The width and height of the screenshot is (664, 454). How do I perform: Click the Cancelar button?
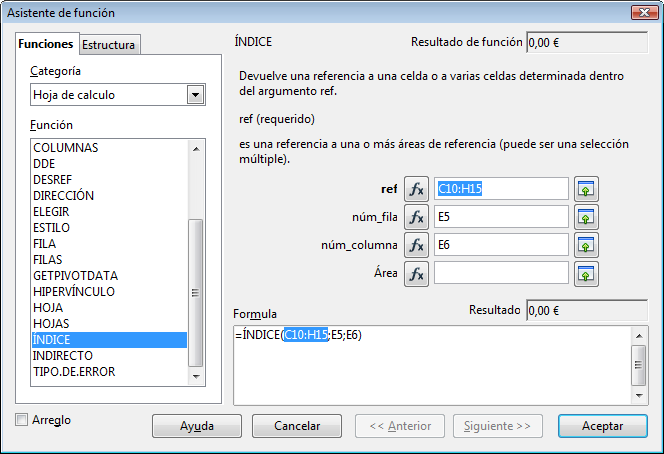point(297,426)
